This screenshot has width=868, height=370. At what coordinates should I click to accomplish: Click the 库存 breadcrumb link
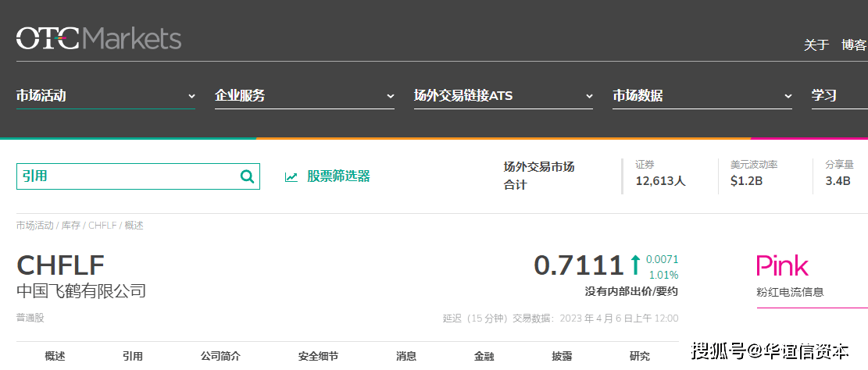pos(71,226)
